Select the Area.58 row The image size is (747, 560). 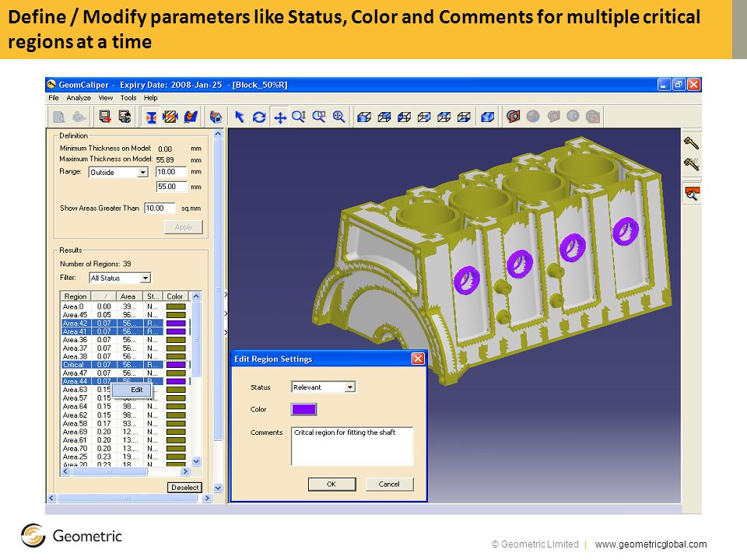[124, 423]
